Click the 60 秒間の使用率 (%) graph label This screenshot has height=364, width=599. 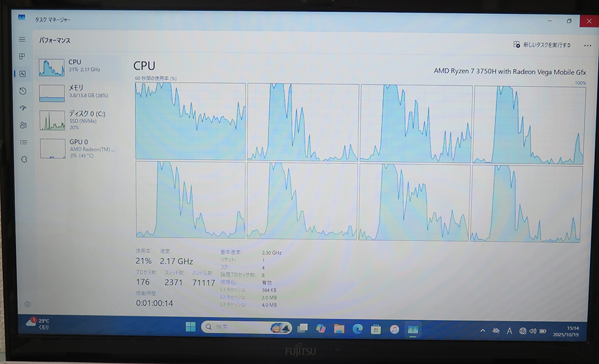(156, 78)
